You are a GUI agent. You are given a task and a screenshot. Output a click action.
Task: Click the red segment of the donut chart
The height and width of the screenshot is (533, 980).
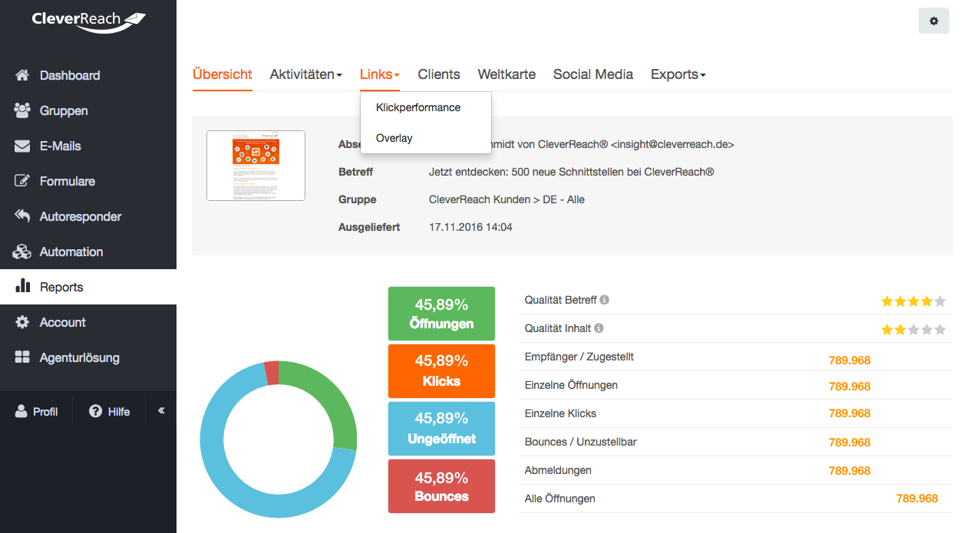[272, 373]
